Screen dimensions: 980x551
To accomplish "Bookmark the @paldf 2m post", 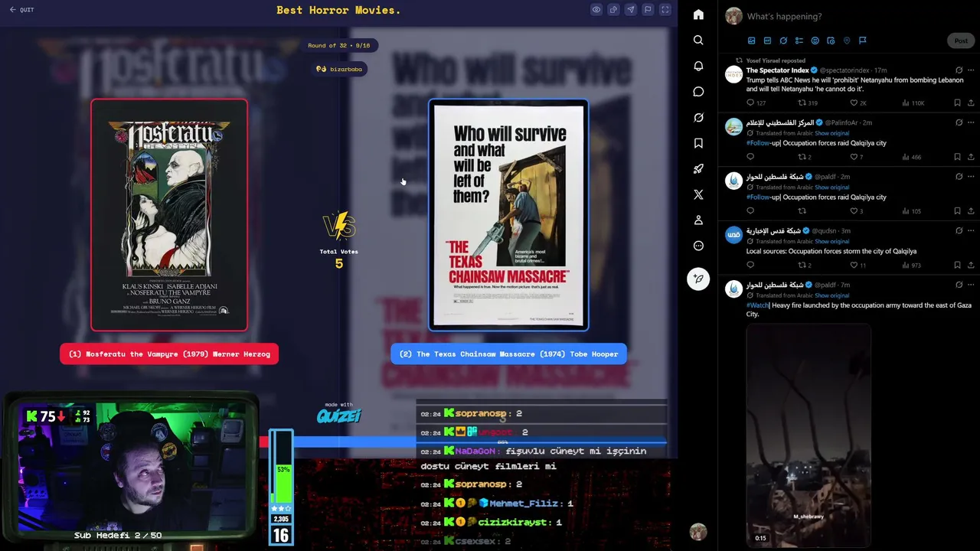I will [x=957, y=210].
